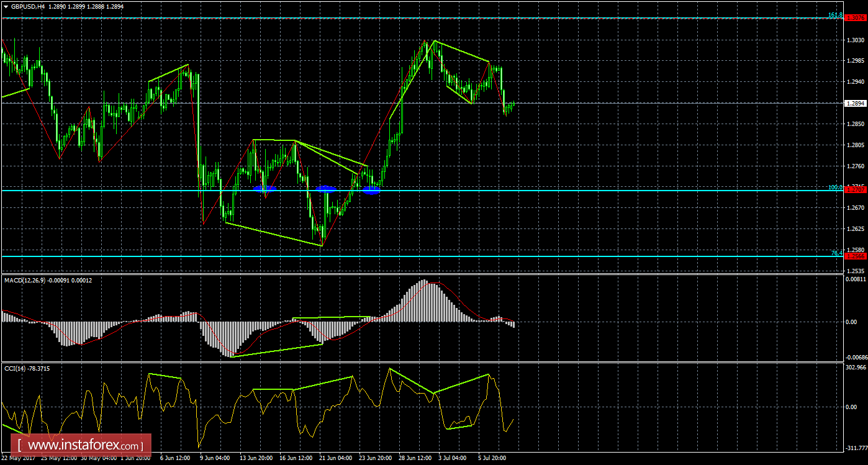868x465 pixels.
Task: Click the 161.8 Fibonacci level label
Action: point(835,15)
